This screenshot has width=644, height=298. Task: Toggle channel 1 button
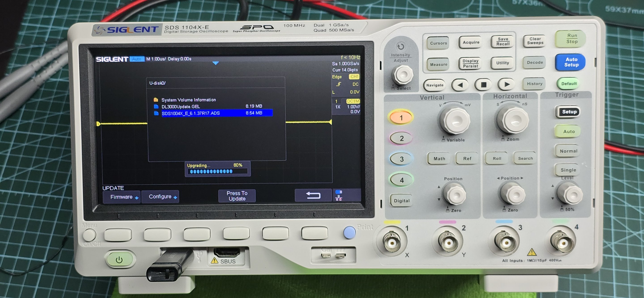pyautogui.click(x=401, y=118)
